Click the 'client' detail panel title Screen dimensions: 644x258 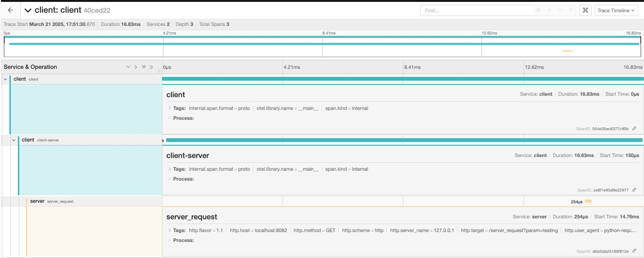176,94
